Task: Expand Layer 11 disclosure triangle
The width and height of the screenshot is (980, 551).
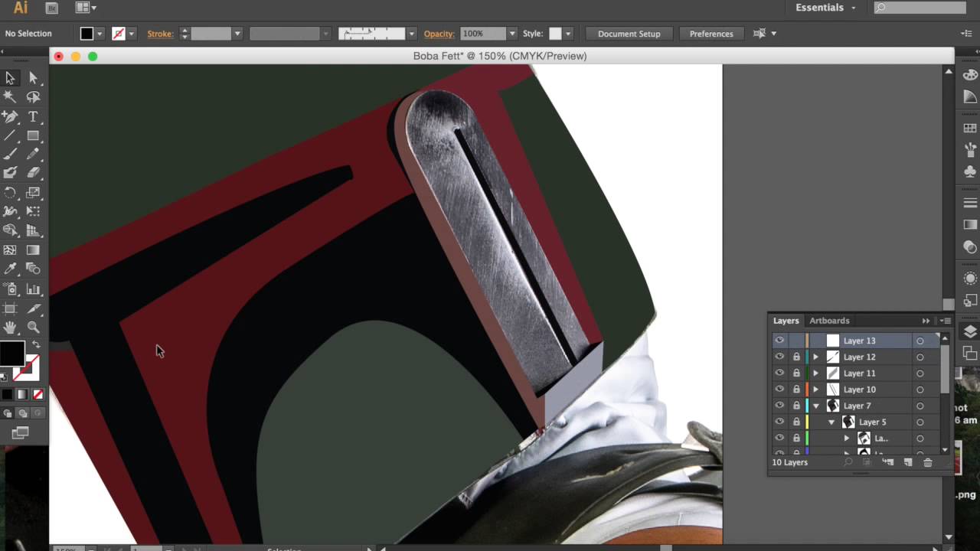Action: tap(815, 373)
